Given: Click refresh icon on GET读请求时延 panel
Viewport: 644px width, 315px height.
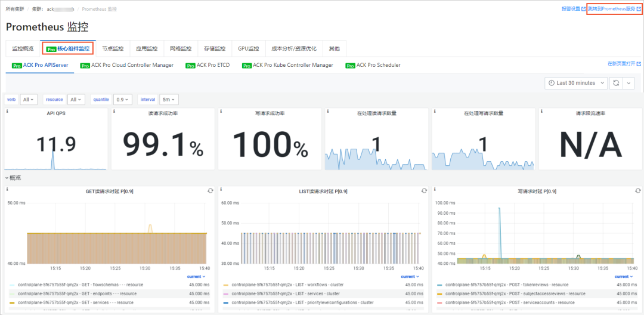Looking at the screenshot, I should 210,190.
